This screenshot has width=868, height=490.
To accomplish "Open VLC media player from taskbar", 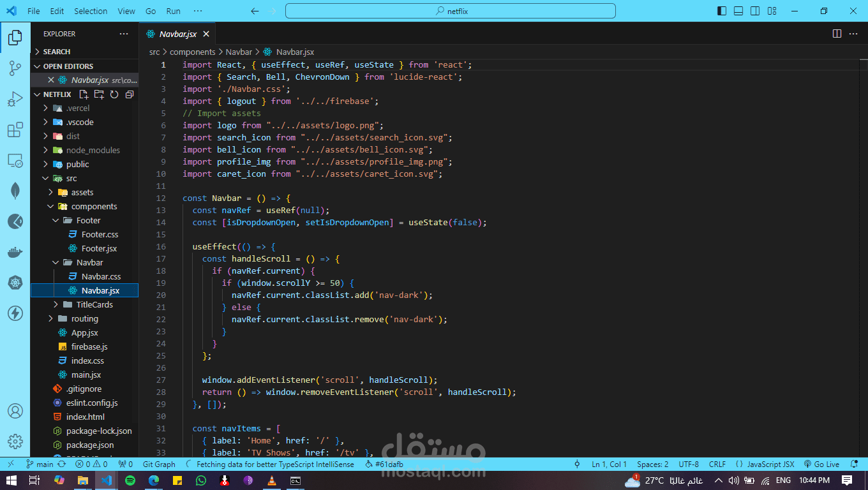I will click(271, 480).
